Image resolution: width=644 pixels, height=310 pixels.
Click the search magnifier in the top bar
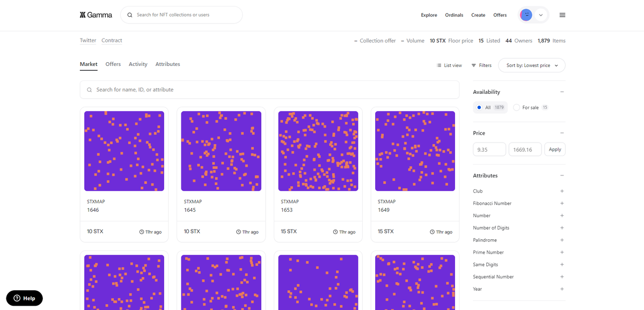click(x=129, y=15)
